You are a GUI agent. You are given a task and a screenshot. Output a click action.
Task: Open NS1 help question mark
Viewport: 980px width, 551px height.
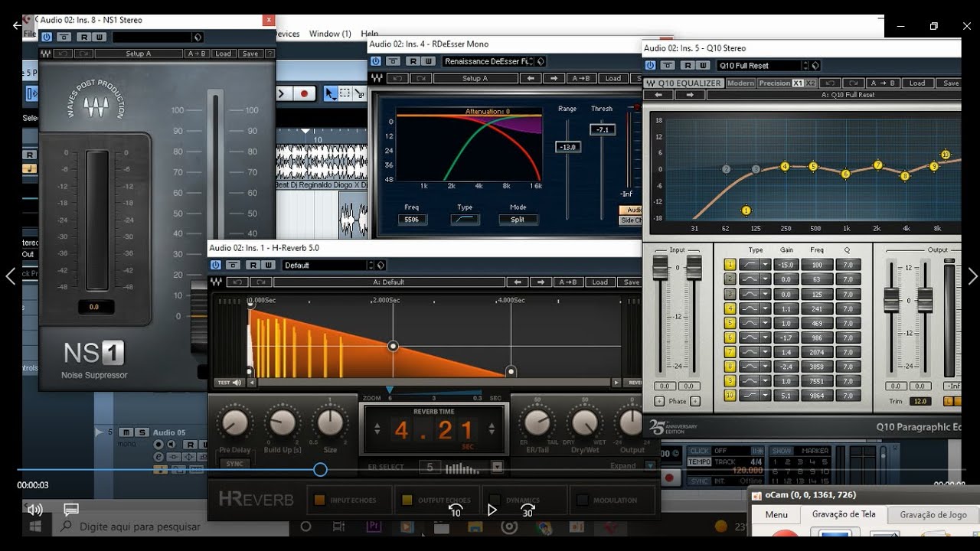269,54
